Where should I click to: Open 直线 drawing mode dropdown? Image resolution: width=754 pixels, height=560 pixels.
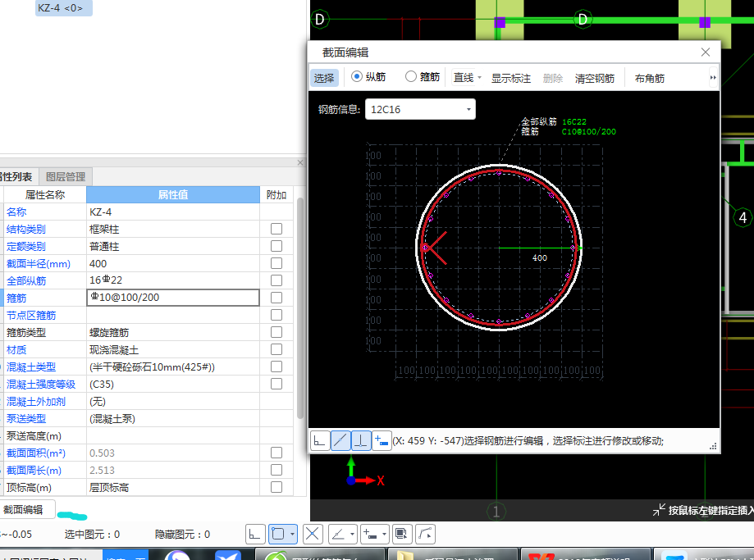[x=479, y=77]
